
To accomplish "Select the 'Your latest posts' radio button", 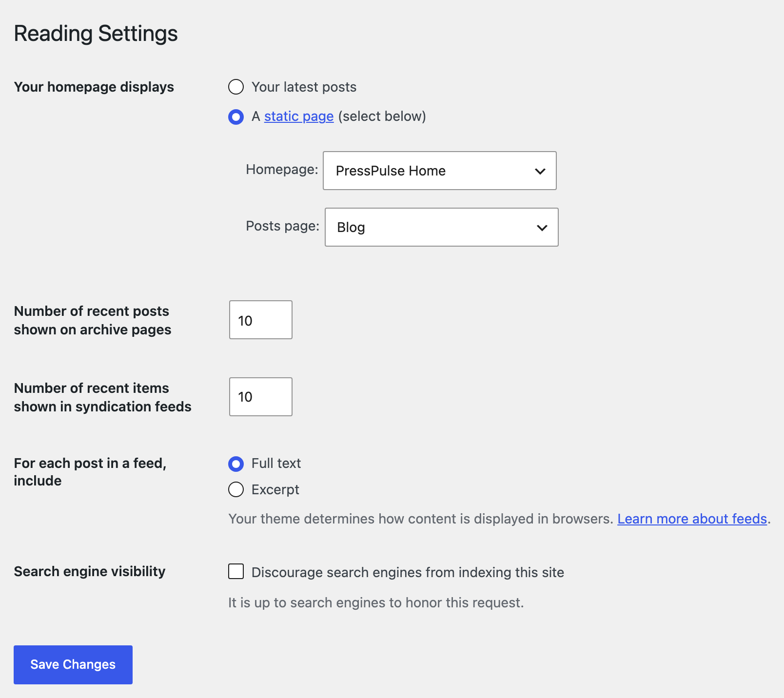I will (236, 87).
